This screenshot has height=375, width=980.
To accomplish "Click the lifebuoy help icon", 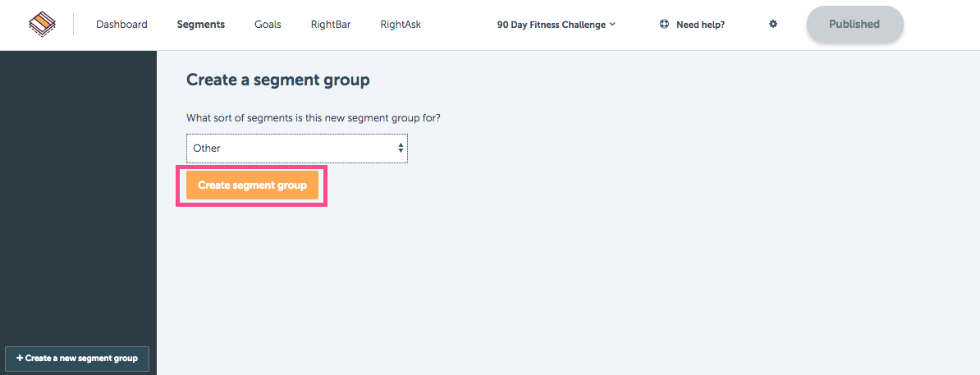I will (x=664, y=25).
